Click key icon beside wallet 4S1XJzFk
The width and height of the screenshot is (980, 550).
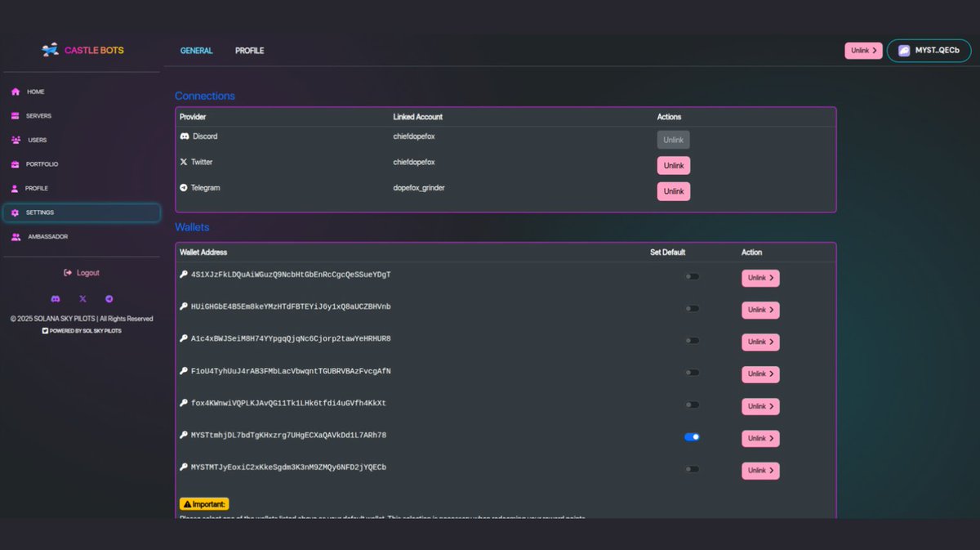(x=184, y=275)
